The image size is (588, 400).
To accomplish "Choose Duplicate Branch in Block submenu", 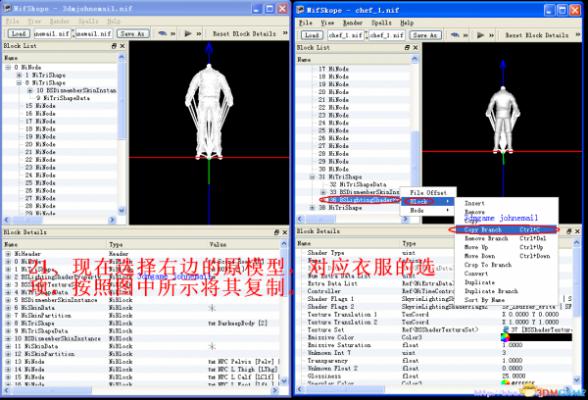I will [x=505, y=291].
